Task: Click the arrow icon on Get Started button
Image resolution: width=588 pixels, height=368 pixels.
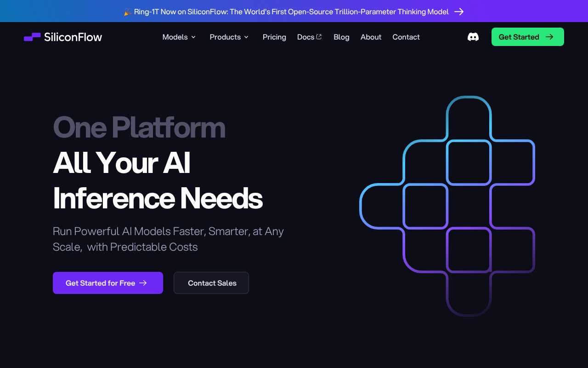Action: tap(549, 37)
